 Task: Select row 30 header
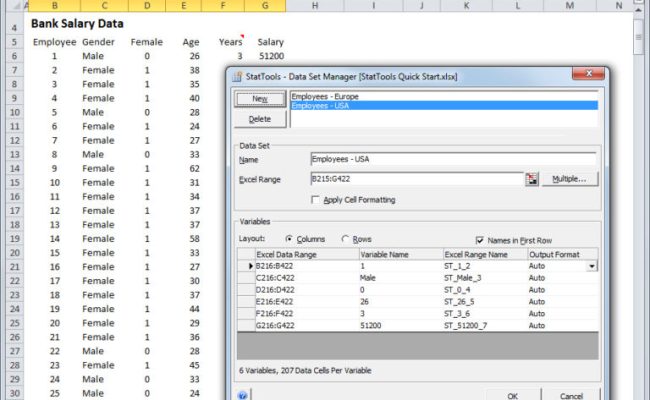15,393
